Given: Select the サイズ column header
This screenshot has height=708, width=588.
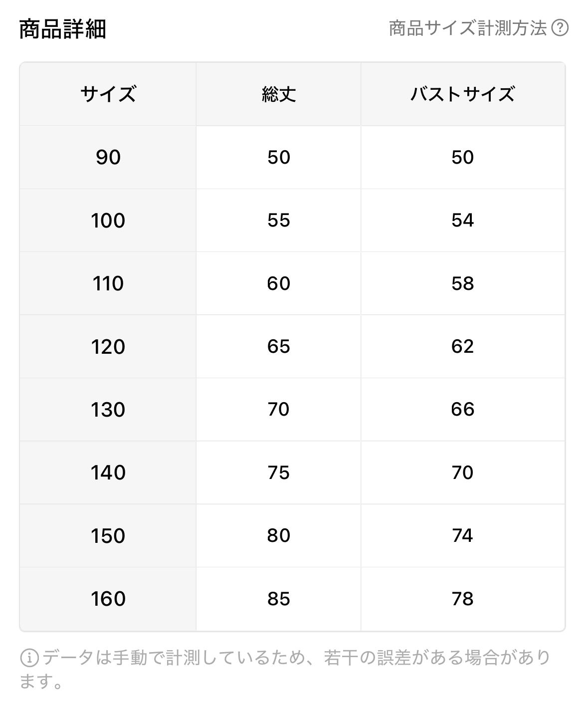Looking at the screenshot, I should [108, 94].
